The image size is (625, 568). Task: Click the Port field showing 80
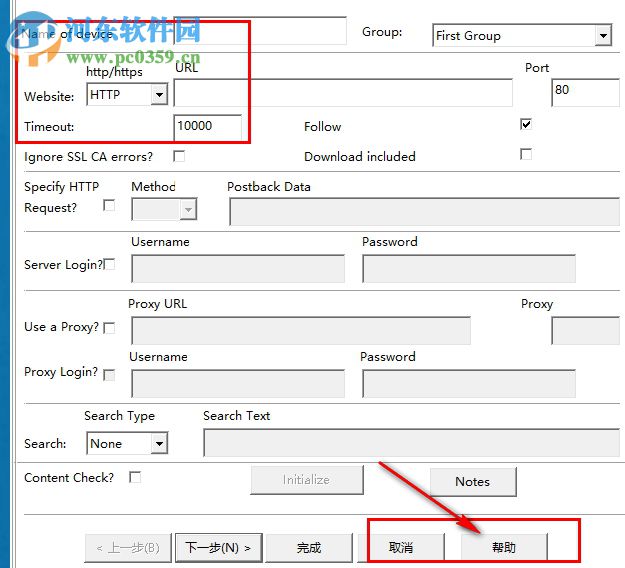pos(586,92)
